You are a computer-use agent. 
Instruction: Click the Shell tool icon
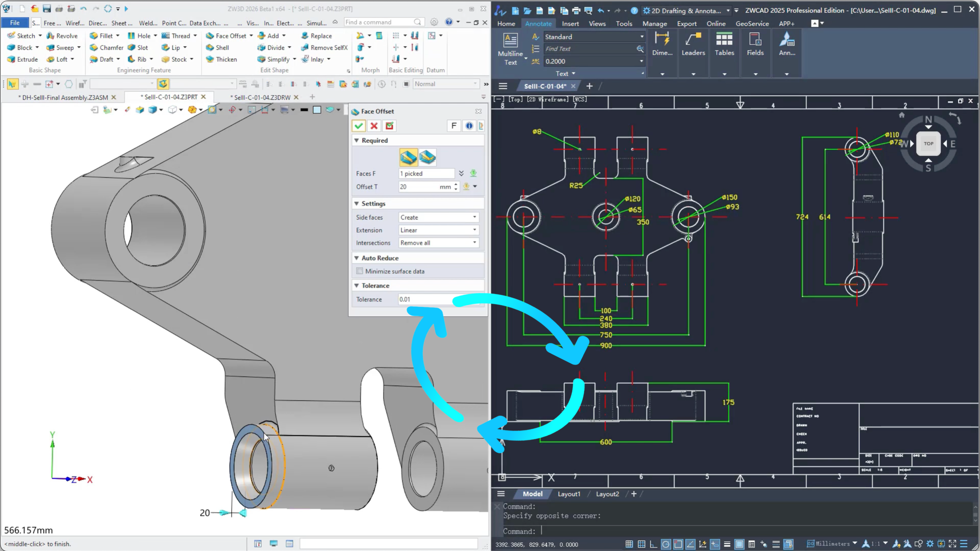pyautogui.click(x=210, y=48)
